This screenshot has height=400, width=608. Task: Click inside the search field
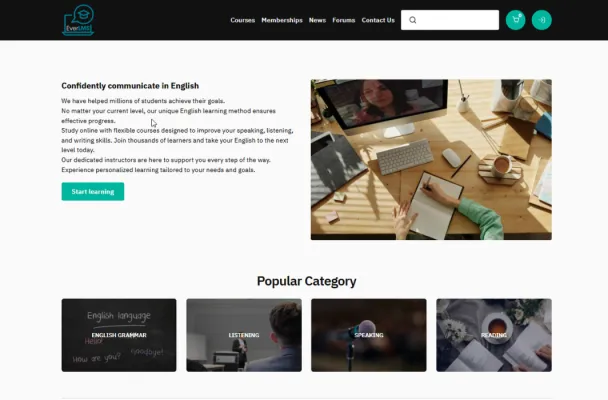(450, 20)
